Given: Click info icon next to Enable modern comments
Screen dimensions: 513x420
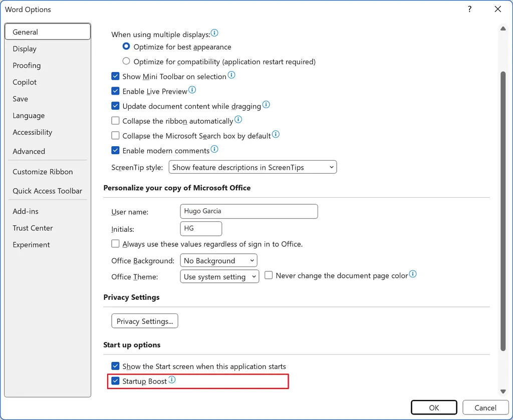Looking at the screenshot, I should coord(214,149).
